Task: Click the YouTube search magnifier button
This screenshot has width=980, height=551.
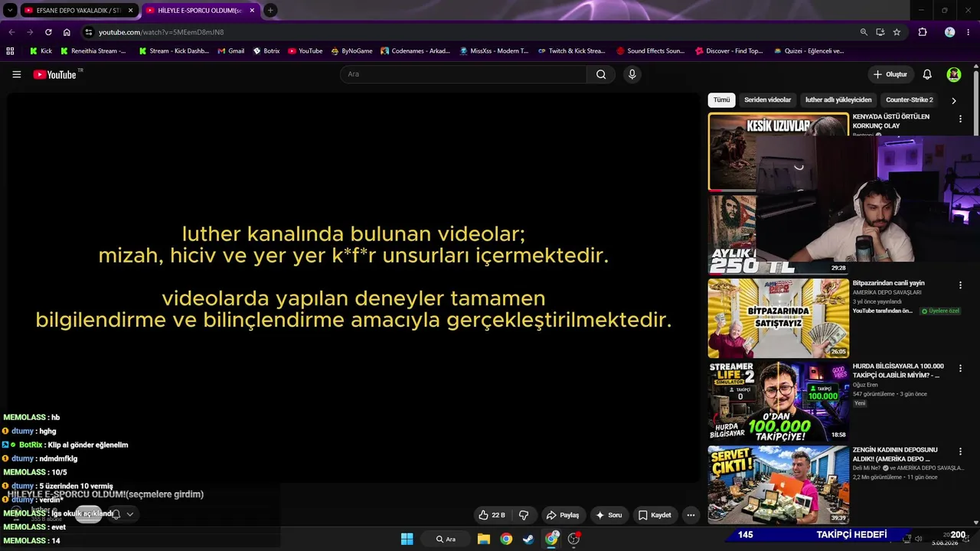Action: 601,74
